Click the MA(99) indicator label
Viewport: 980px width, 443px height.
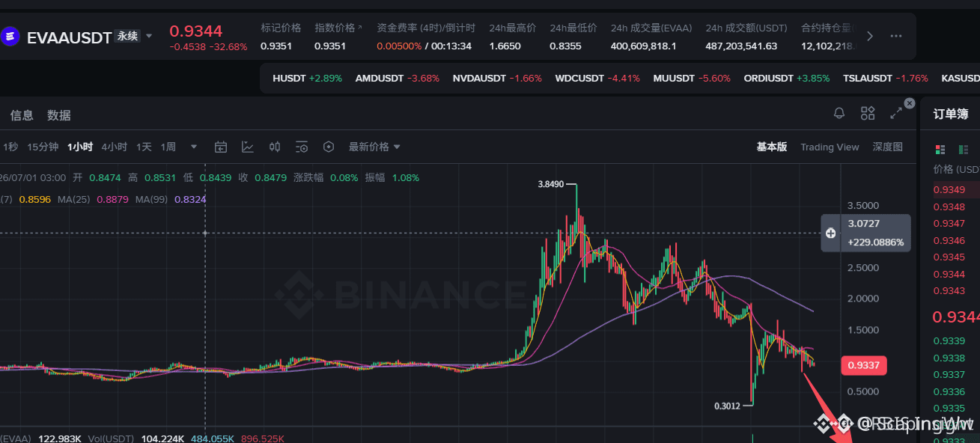coord(152,199)
